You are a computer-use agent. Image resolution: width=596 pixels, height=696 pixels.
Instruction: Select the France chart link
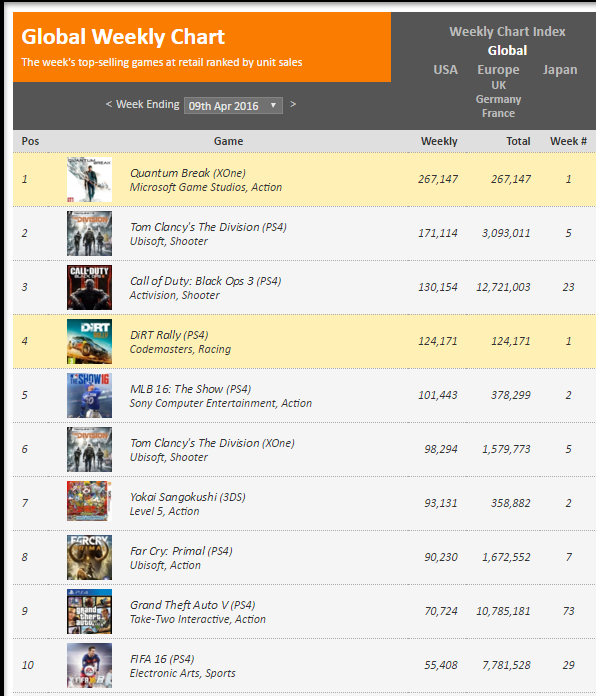click(498, 113)
